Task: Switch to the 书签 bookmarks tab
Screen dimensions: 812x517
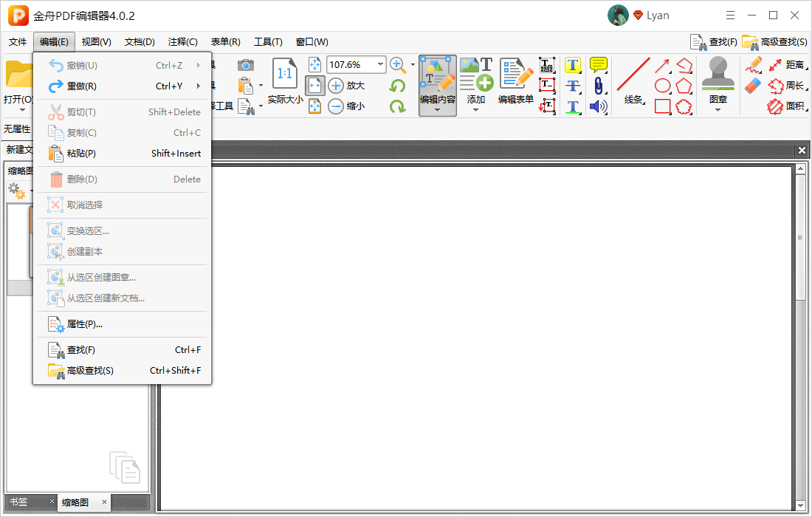Action: [18, 502]
